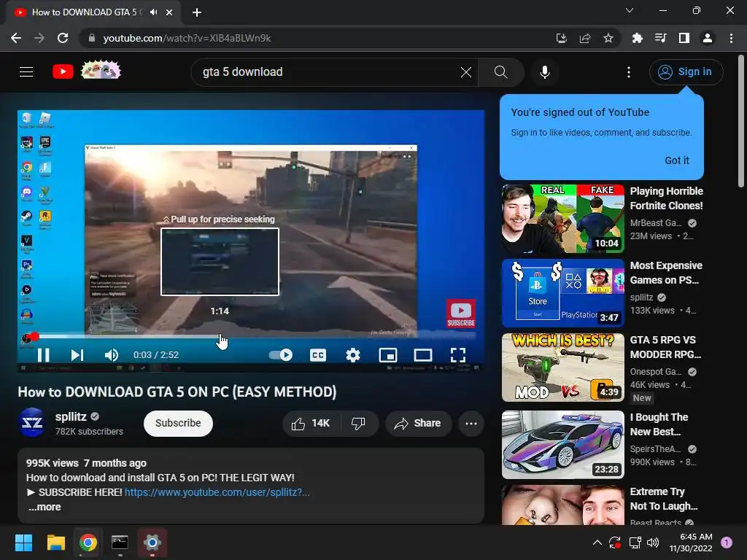Install app icon in address bar
Image resolution: width=747 pixels, height=560 pixels.
coord(561,38)
